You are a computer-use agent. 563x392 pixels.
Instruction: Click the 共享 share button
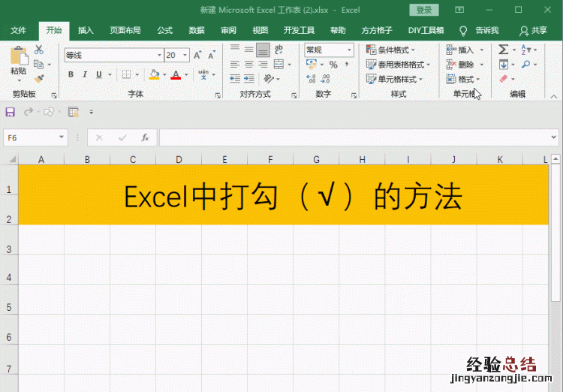coord(533,30)
